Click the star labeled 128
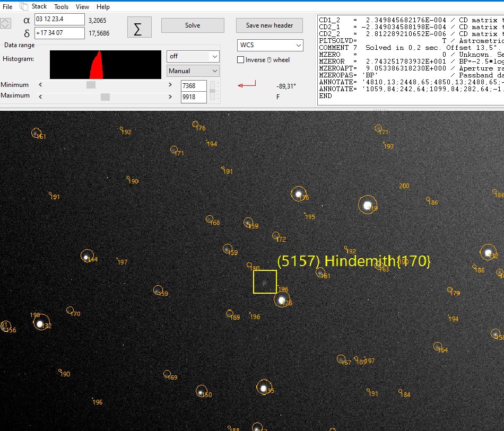Screen dimensions: 504x431 (x=282, y=300)
